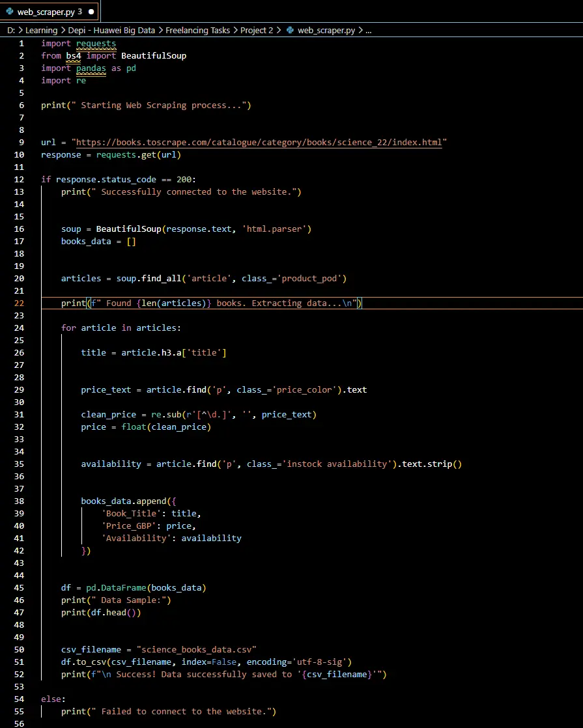Click 'df.head()' on line 47
583x728 pixels.
click(x=113, y=613)
